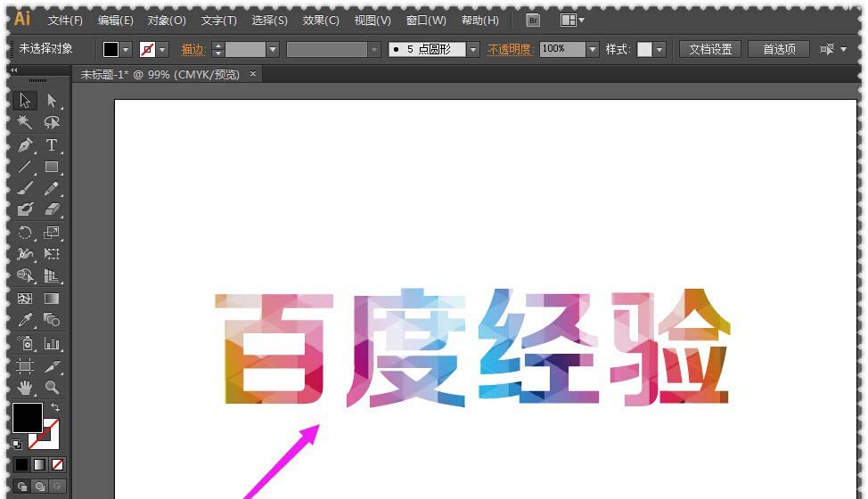Select the Magic Wand tool

[25, 122]
